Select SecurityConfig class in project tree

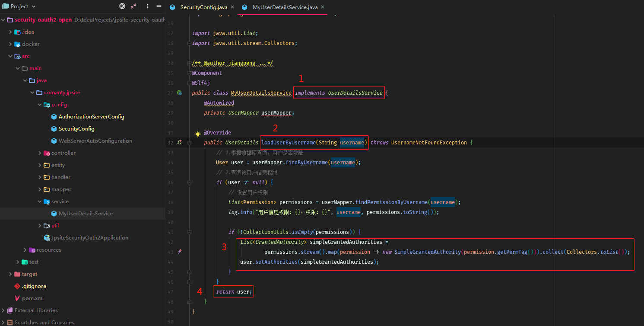pos(76,129)
